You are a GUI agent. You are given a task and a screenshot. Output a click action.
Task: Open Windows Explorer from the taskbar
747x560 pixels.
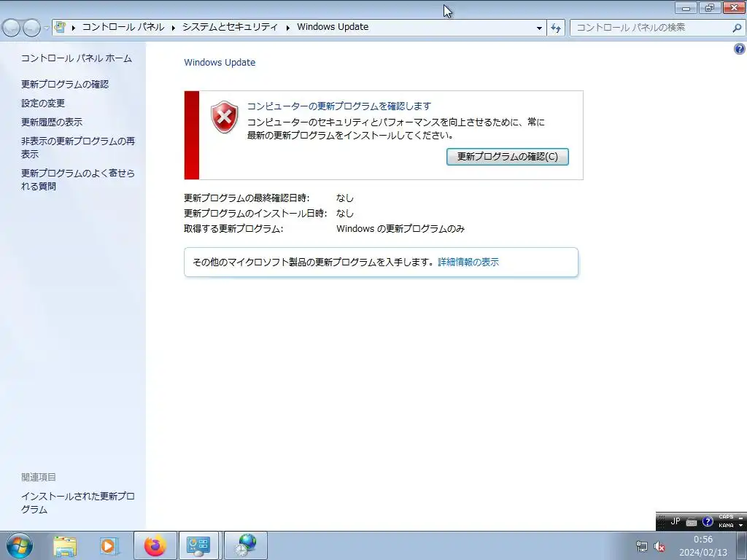click(65, 546)
